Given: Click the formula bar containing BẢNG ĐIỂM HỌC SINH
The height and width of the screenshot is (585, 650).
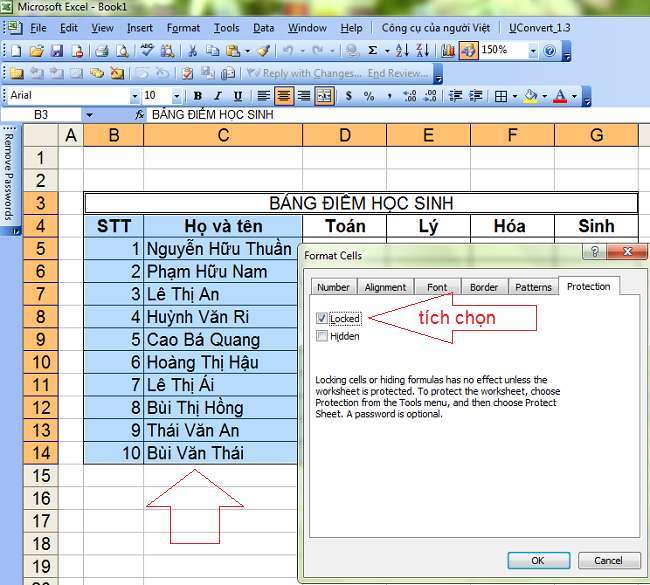Looking at the screenshot, I should click(398, 115).
